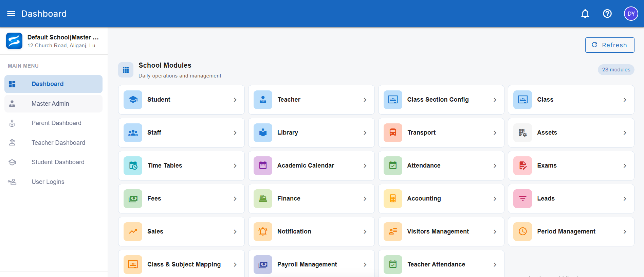The image size is (644, 277).
Task: Open the hamburger menu icon
Action: coord(11,14)
